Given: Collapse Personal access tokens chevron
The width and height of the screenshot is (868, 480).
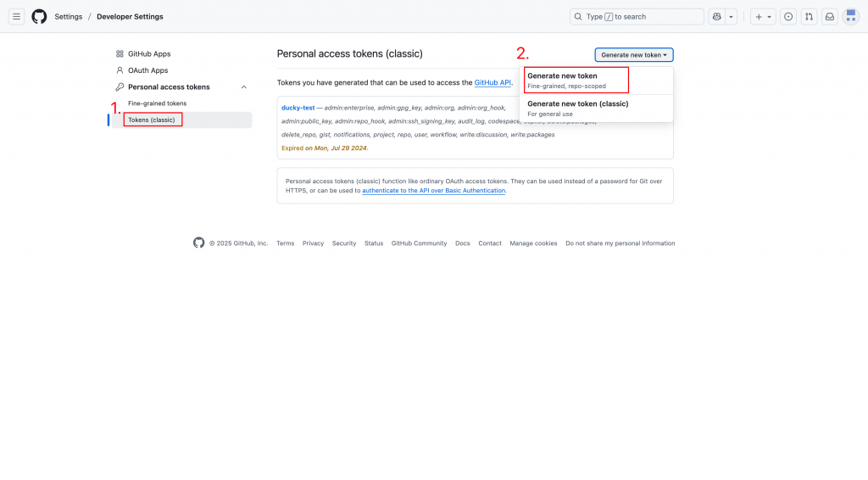Looking at the screenshot, I should [243, 87].
